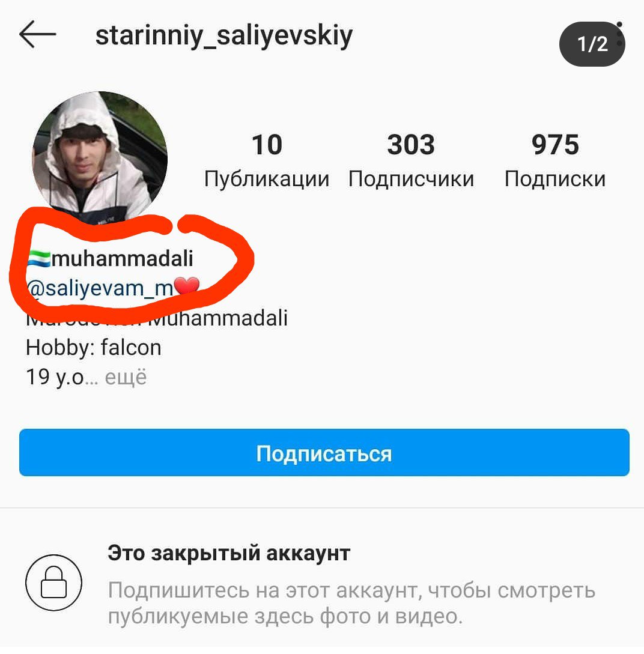Screen dimensions: 644x654
Task: Tap the flag emoji beside muhammadali
Action: [x=39, y=259]
